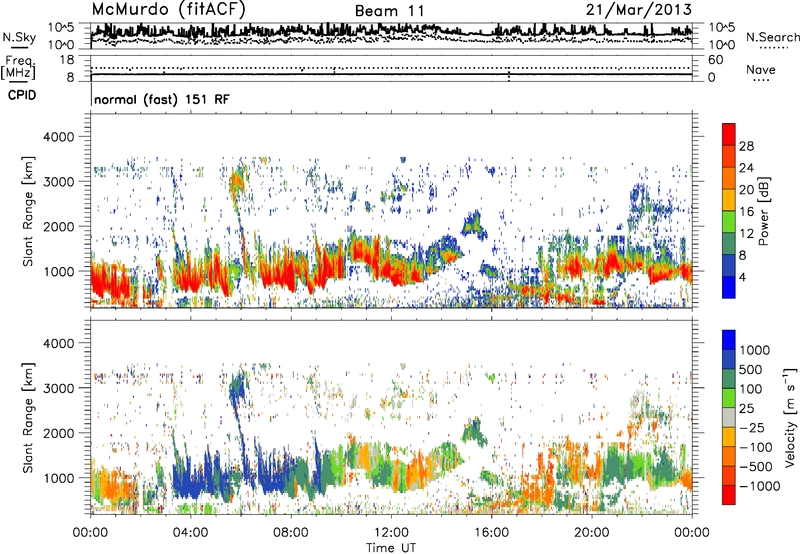Click the 18 tick on frequency axis

coord(67,60)
